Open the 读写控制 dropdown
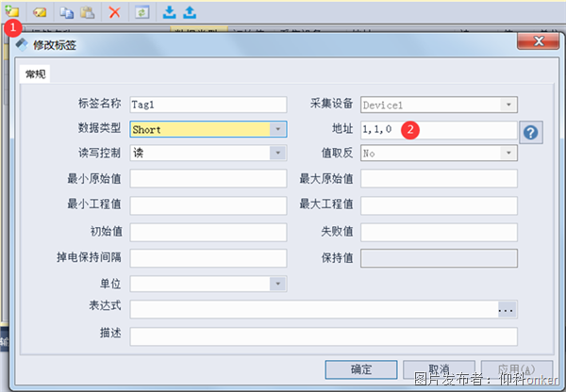 [277, 153]
